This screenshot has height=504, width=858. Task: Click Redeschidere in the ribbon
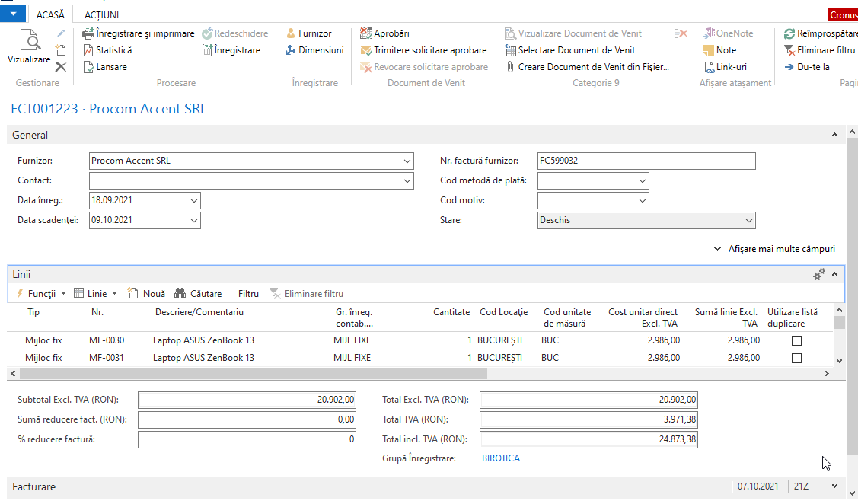tap(235, 33)
